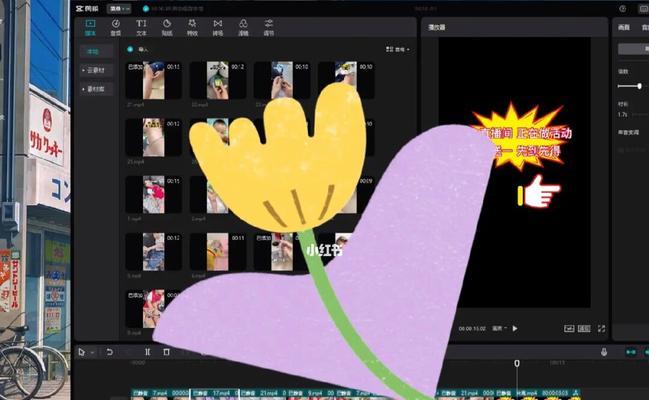The image size is (649, 400).
Task: Click the slider handle in the properties panel
Action: (x=639, y=86)
